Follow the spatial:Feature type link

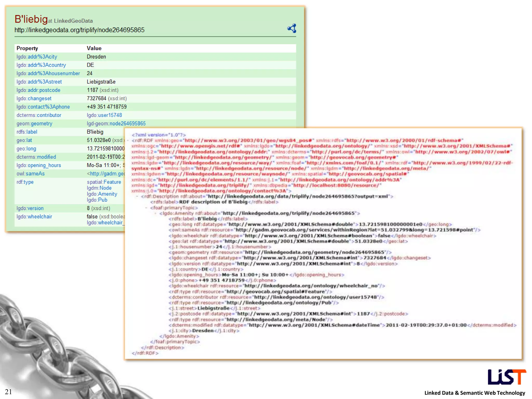(x=104, y=182)
